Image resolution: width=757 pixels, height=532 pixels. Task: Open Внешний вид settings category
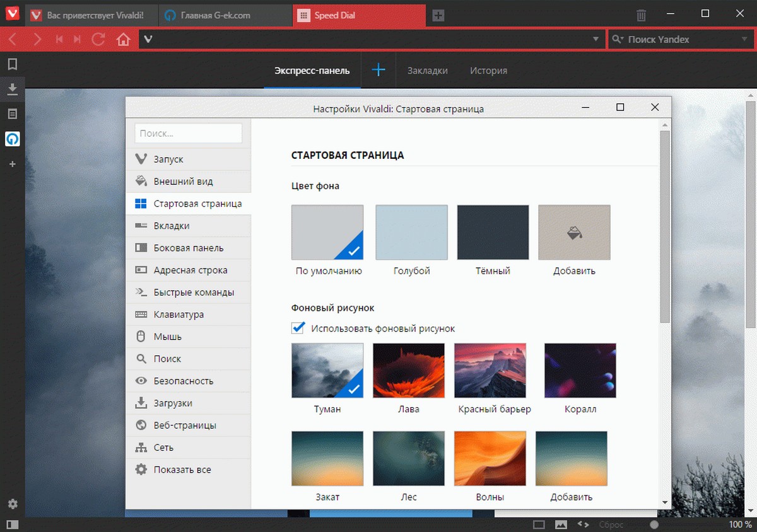pyautogui.click(x=189, y=182)
